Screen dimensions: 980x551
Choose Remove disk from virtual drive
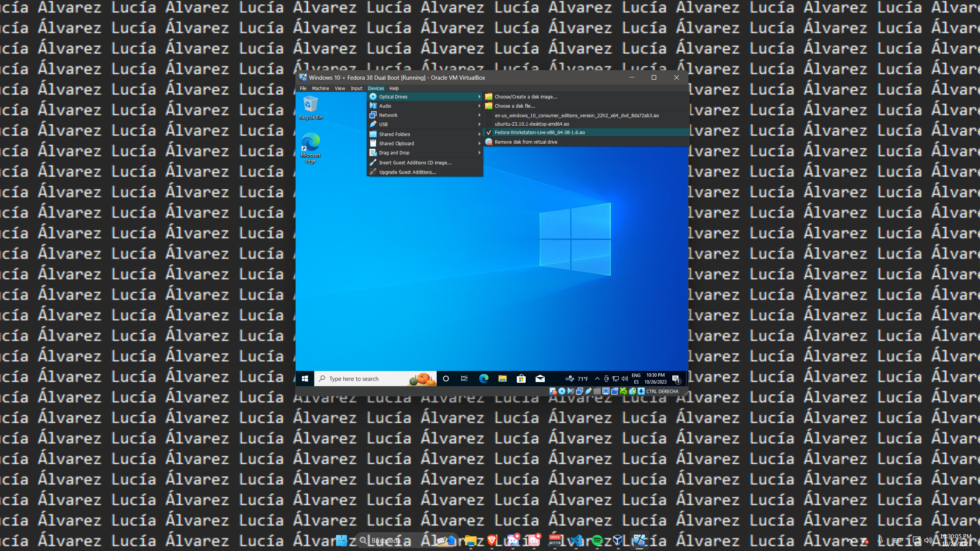[x=526, y=142]
